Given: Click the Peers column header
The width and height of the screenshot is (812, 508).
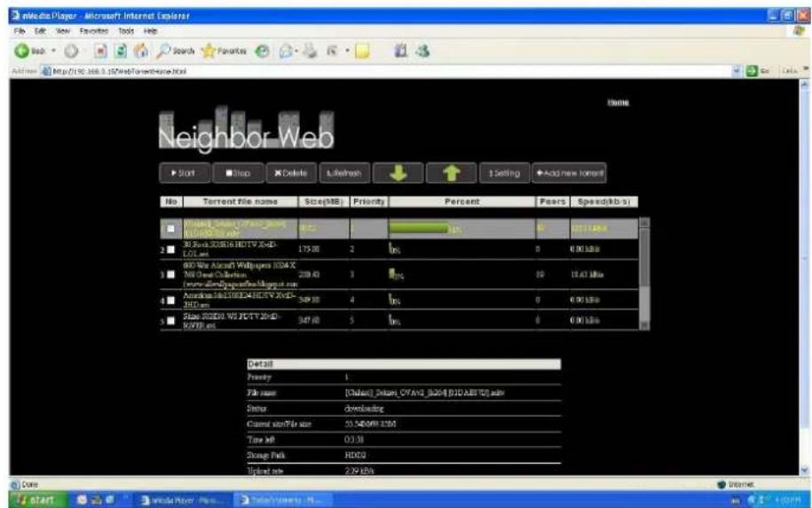Looking at the screenshot, I should pyautogui.click(x=553, y=202).
